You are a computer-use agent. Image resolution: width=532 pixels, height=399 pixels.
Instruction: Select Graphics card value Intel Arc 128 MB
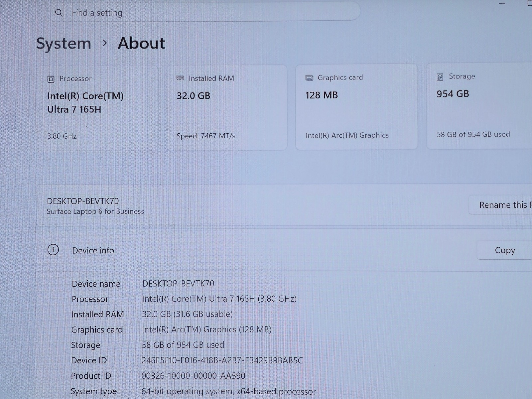point(206,330)
